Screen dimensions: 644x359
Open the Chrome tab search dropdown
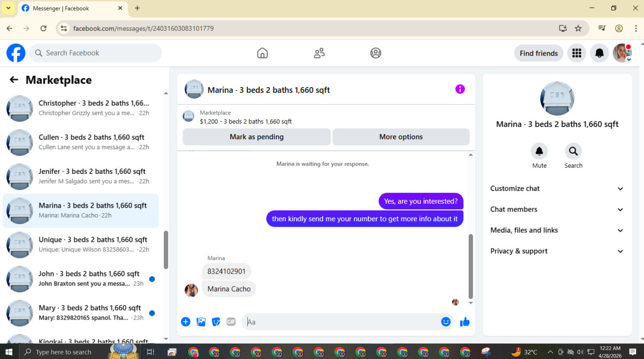point(8,8)
